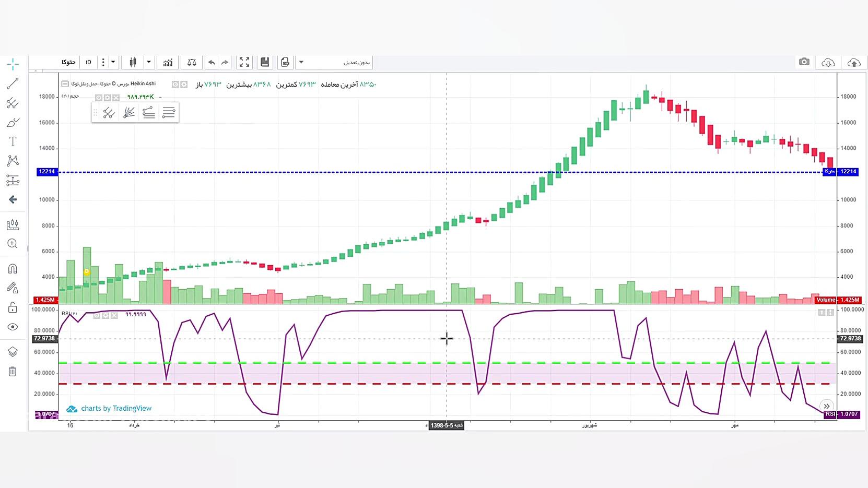Pick the Pitchfan tool in floating popup
The height and width of the screenshot is (488, 868).
click(129, 112)
